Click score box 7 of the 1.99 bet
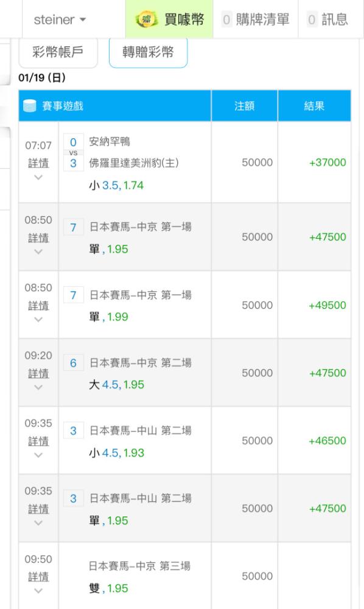Screen dimensions: 364x609 click(73, 295)
